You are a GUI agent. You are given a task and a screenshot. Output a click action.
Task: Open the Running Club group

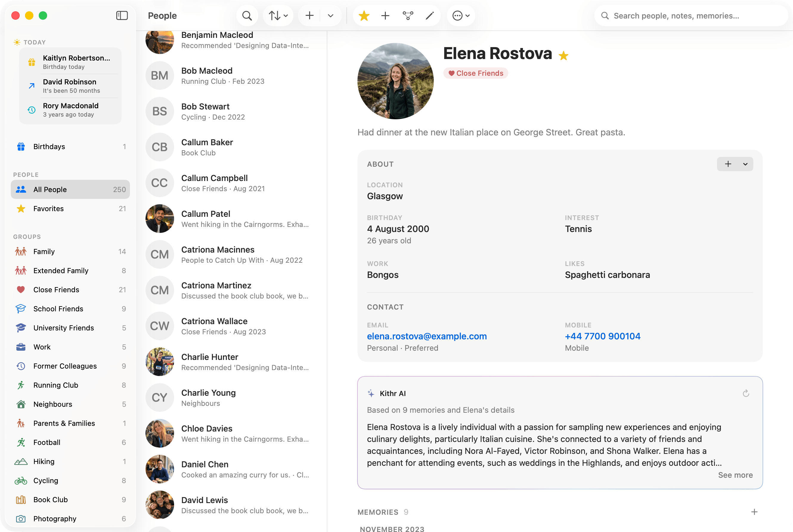pos(71,385)
